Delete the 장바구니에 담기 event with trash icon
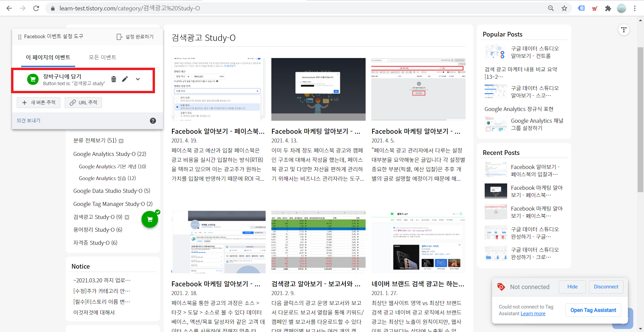The height and width of the screenshot is (332, 644). pos(114,79)
